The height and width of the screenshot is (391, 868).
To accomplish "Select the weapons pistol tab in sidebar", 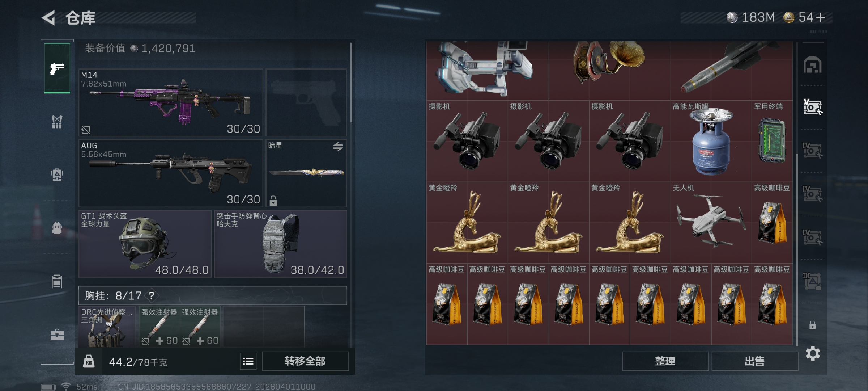I will 57,68.
